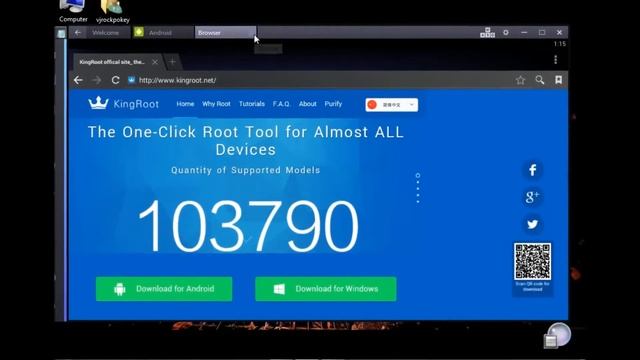The image size is (640, 360).
Task: Click the QR code image
Action: click(533, 261)
